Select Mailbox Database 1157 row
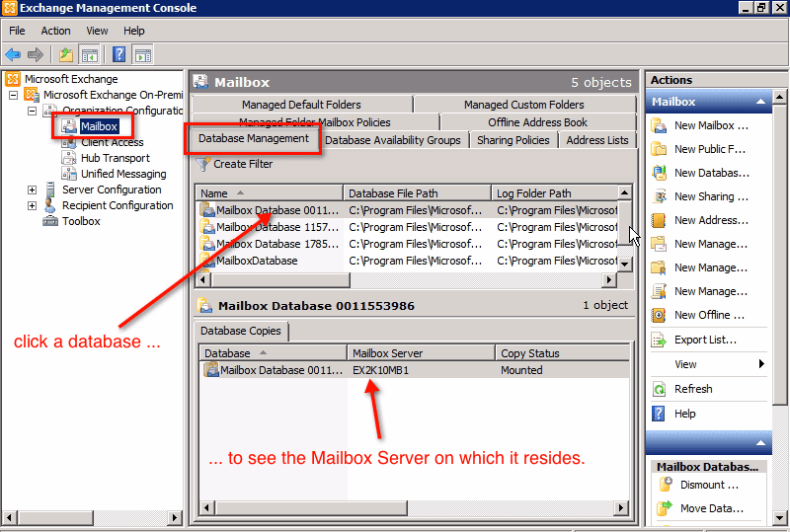The image size is (790, 532). point(406,227)
